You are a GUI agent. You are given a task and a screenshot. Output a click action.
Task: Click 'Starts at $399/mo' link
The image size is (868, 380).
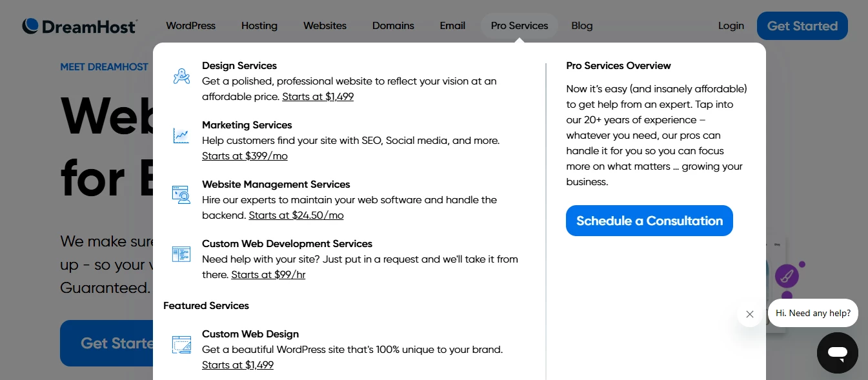[245, 156]
